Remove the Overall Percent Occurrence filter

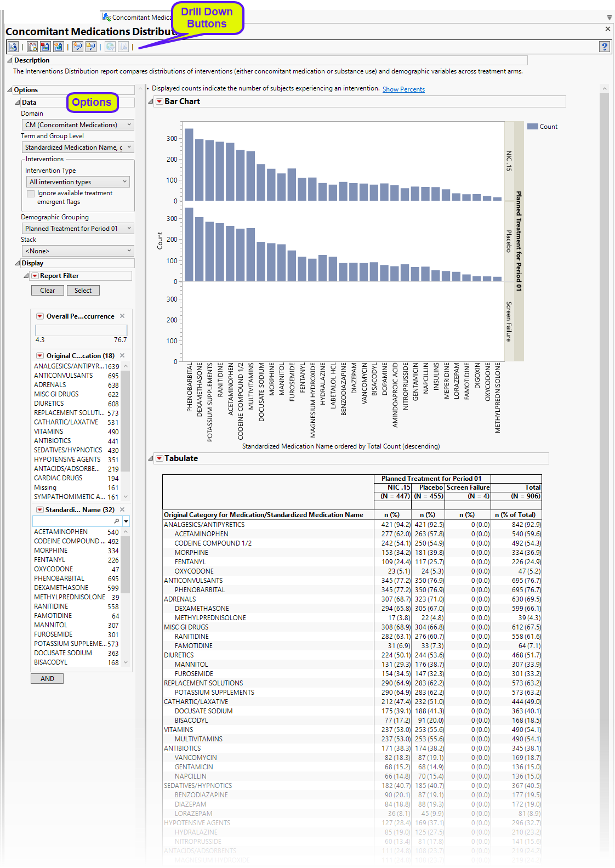point(122,316)
